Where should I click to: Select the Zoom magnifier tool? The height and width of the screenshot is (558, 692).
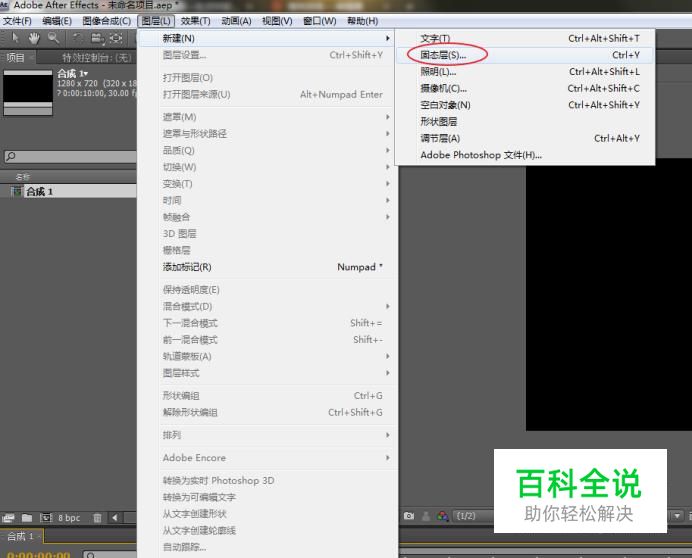tap(53, 38)
